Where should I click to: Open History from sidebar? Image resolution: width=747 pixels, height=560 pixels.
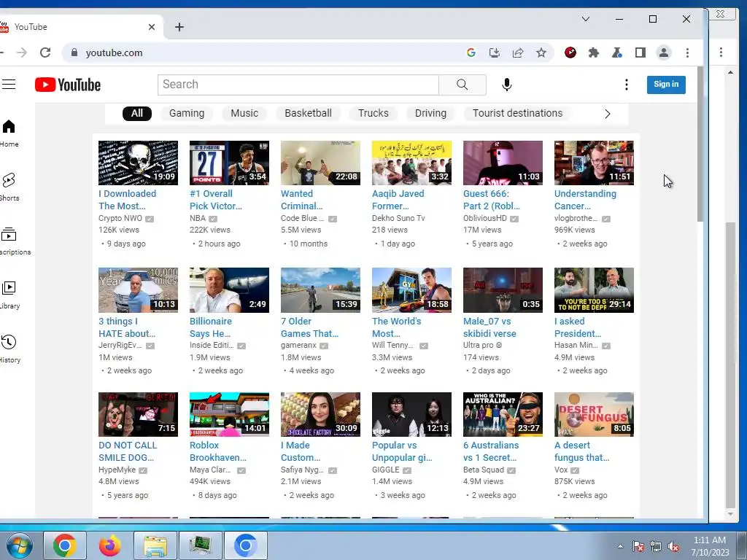[9, 349]
